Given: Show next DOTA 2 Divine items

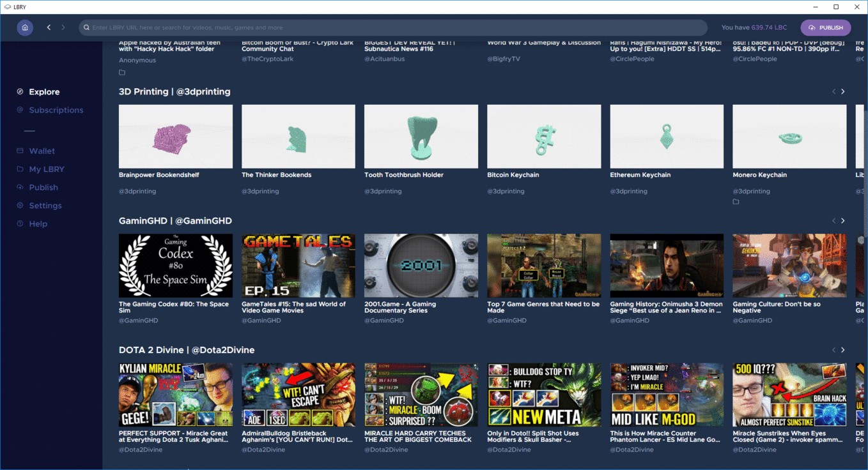Looking at the screenshot, I should pyautogui.click(x=843, y=350).
